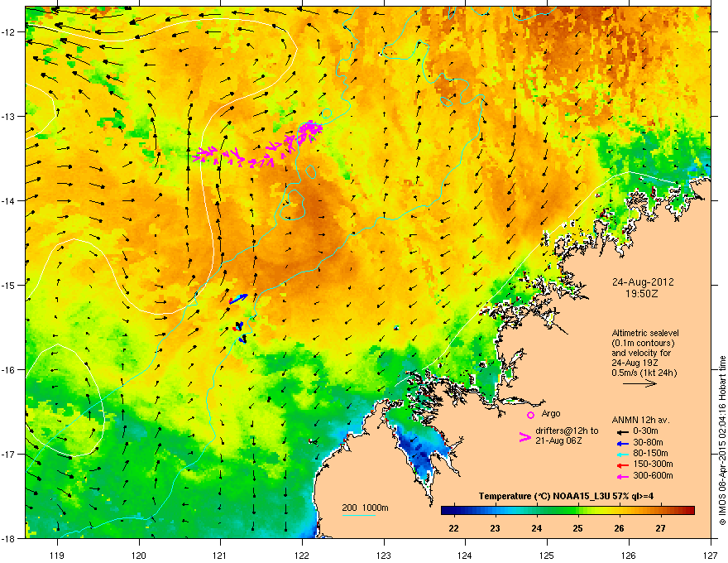
Task: Click the cyan 200 1000m depth contour sample line
Action: pyautogui.click(x=358, y=515)
